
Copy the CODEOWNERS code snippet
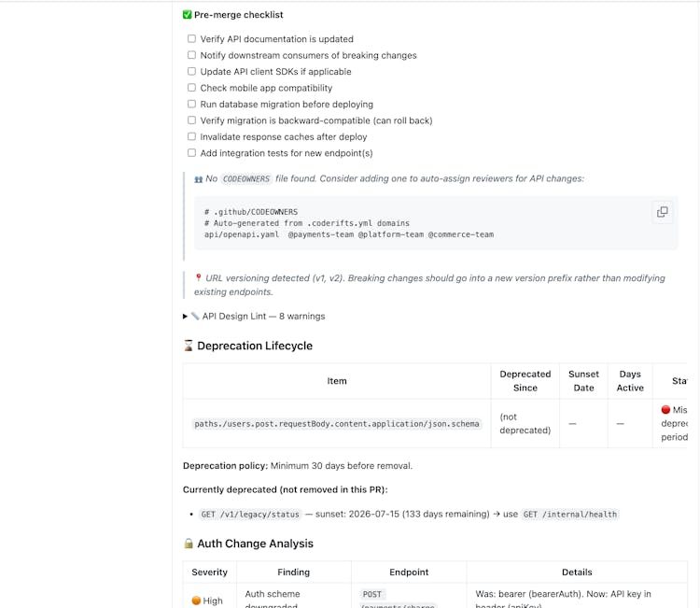(x=662, y=212)
